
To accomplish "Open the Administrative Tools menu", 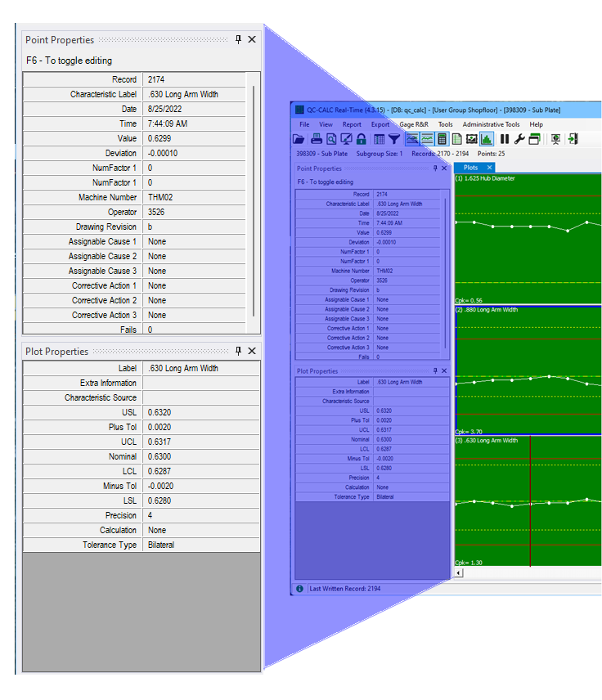I will click(x=491, y=124).
